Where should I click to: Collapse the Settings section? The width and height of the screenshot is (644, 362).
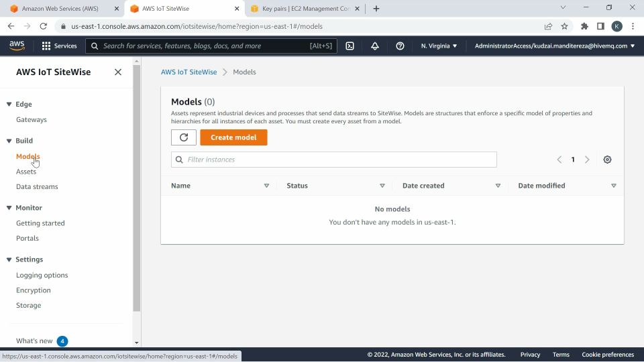point(9,260)
